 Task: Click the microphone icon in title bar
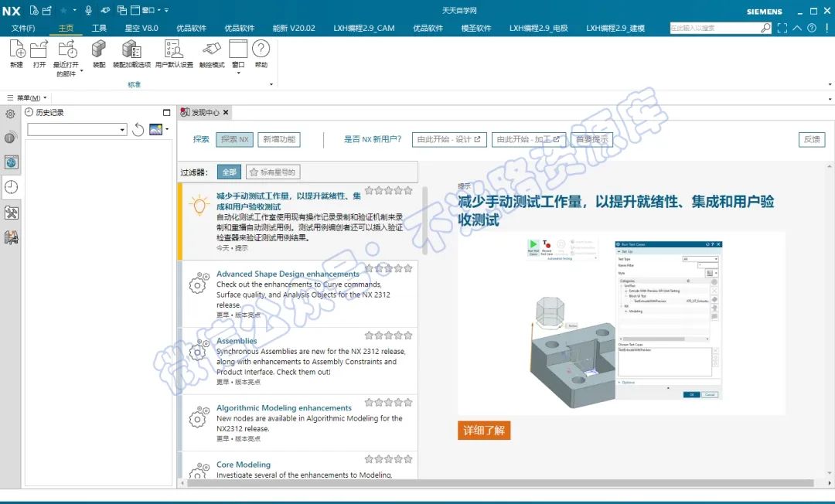pyautogui.click(x=88, y=10)
